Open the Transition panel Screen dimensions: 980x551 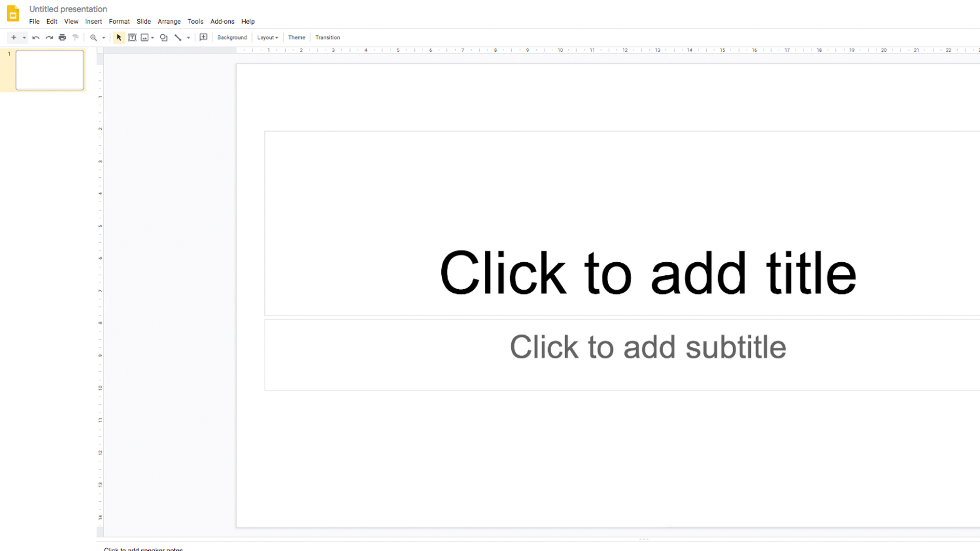coord(328,37)
